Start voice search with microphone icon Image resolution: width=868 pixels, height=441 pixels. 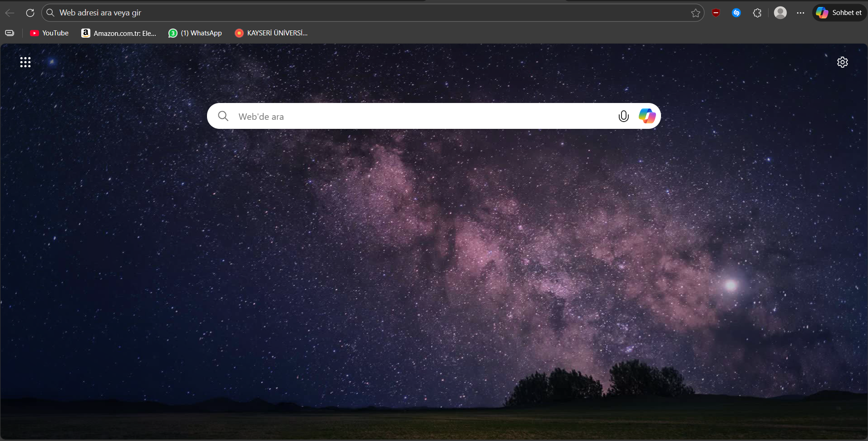624,116
